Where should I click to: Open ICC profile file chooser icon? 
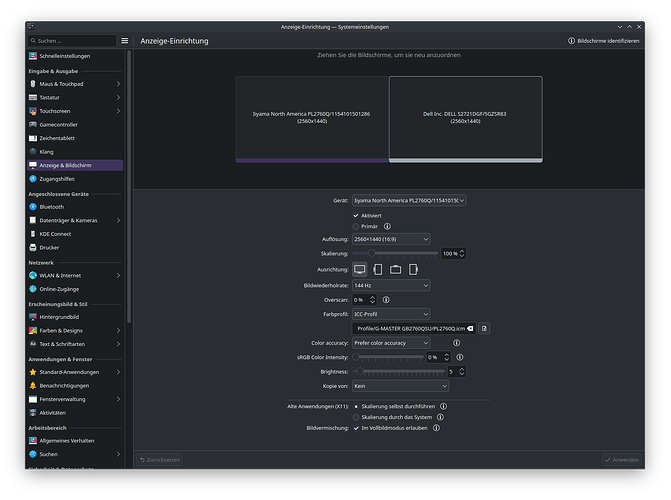(x=484, y=328)
